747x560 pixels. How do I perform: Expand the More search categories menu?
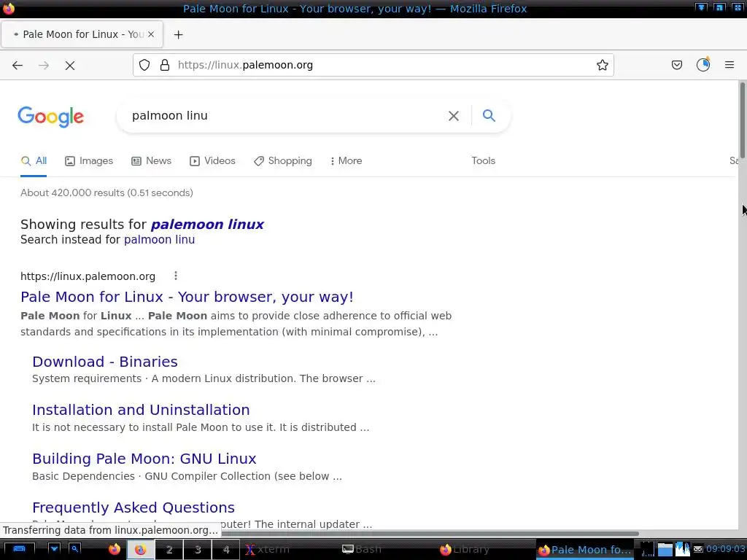coord(347,161)
